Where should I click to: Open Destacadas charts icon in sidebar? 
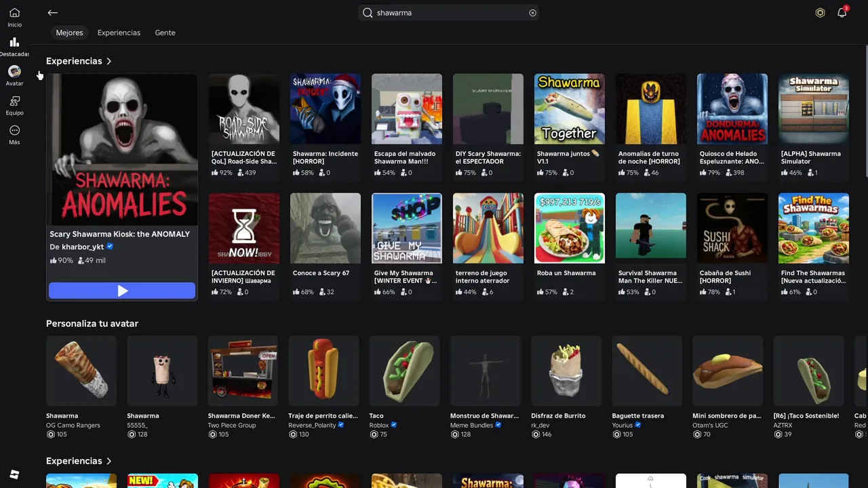[x=14, y=42]
